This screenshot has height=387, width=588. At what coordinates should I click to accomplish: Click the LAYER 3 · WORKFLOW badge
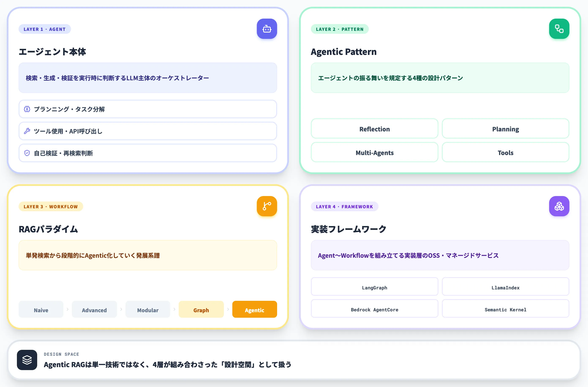point(51,207)
